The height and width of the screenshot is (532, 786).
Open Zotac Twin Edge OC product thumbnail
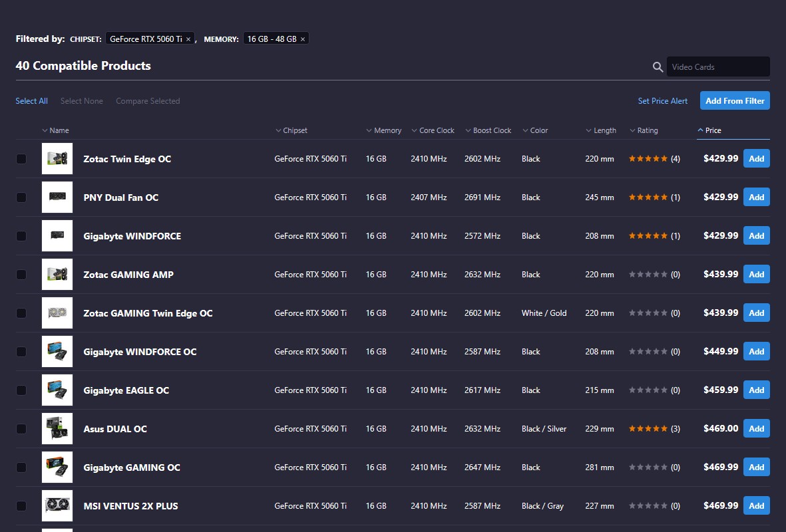57,159
